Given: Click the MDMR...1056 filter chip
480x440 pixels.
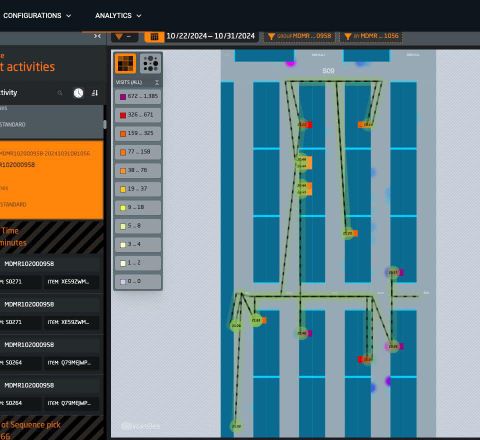Looking at the screenshot, I should [x=371, y=36].
